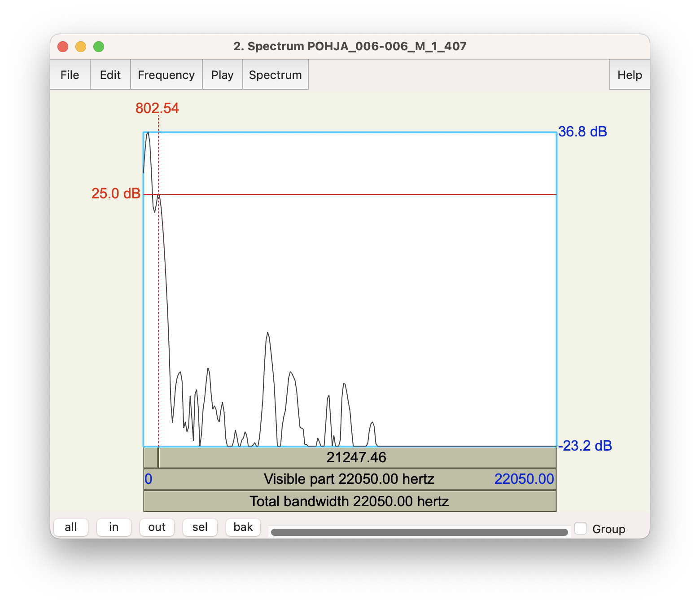Enable the Group checkbox
The image size is (700, 605).
[x=581, y=528]
